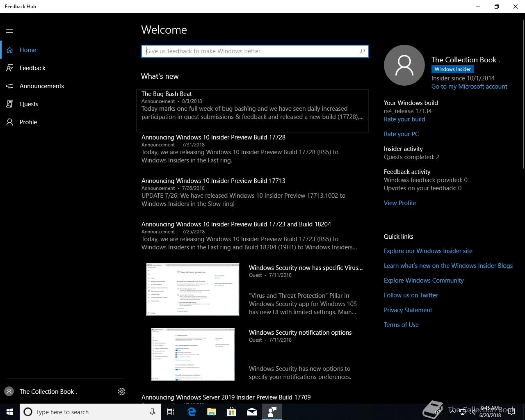Viewport: 525px width, 420px height.
Task: Open the Terms of Use link
Action: click(401, 325)
